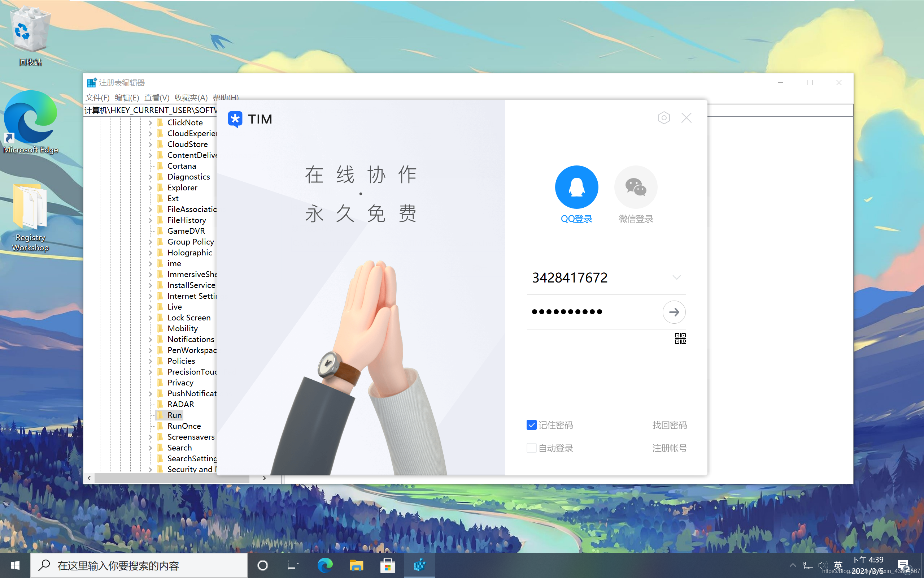Open Cortana circle on taskbar

point(263,565)
